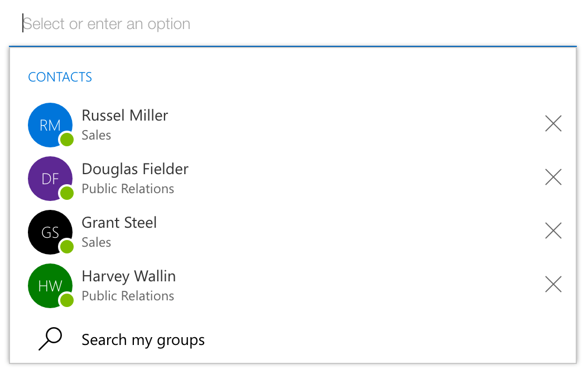Remove Douglas Fielder with X icon
Viewport: 588px width, 374px height.
[x=553, y=177]
